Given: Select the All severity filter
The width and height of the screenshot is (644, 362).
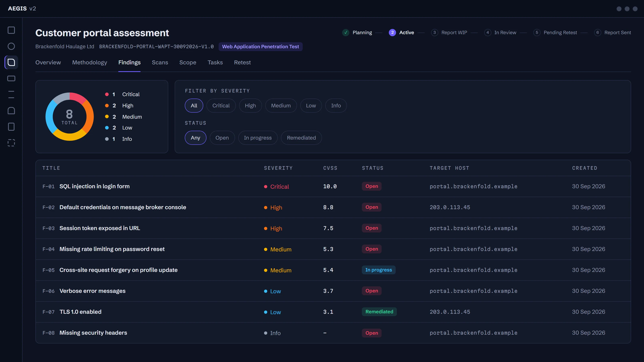Looking at the screenshot, I should click(194, 106).
